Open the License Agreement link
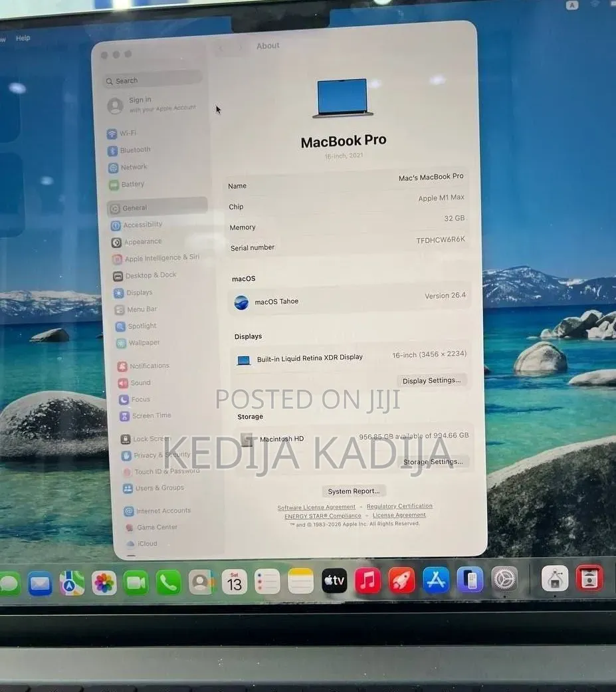 [x=399, y=515]
